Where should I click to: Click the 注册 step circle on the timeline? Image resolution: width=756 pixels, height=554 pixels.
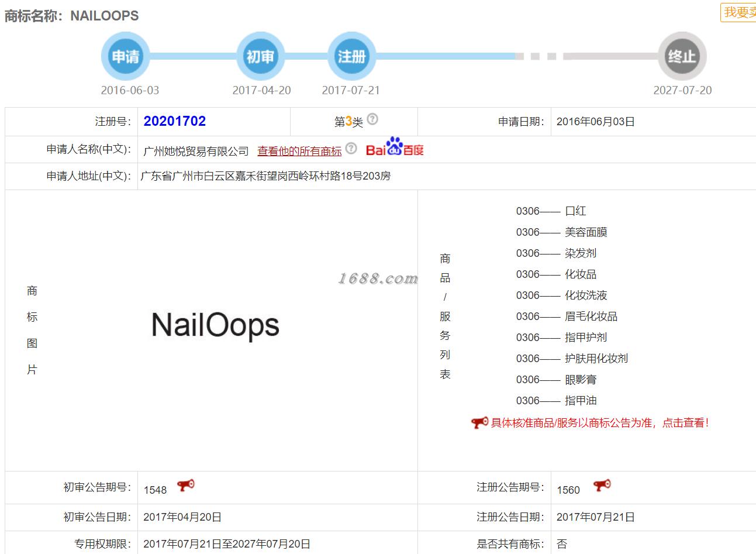351,56
